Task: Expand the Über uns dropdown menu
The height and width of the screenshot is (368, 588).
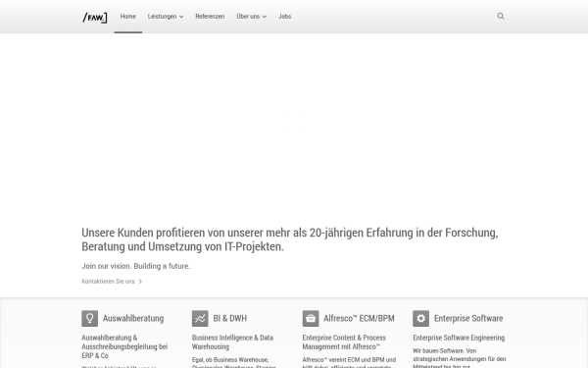Action: tap(251, 17)
